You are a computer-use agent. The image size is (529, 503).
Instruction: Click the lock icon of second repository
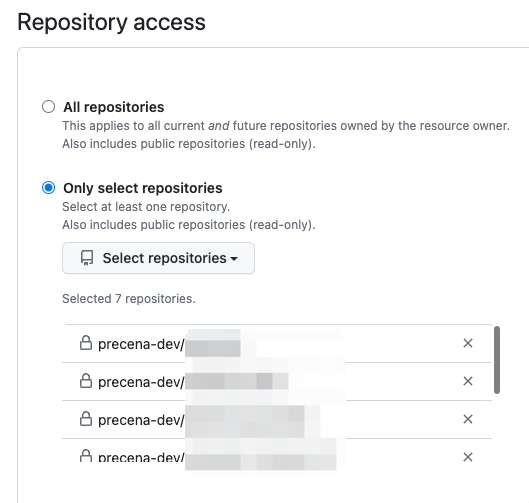(x=86, y=381)
